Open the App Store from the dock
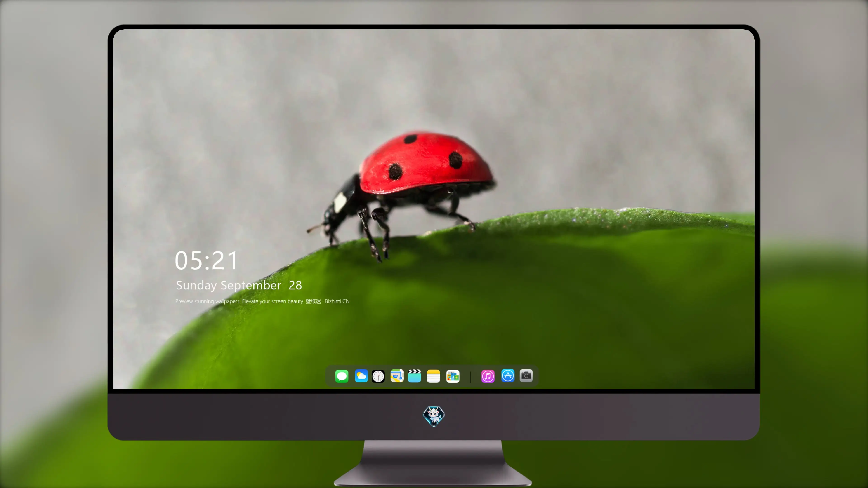868x488 pixels. click(508, 375)
